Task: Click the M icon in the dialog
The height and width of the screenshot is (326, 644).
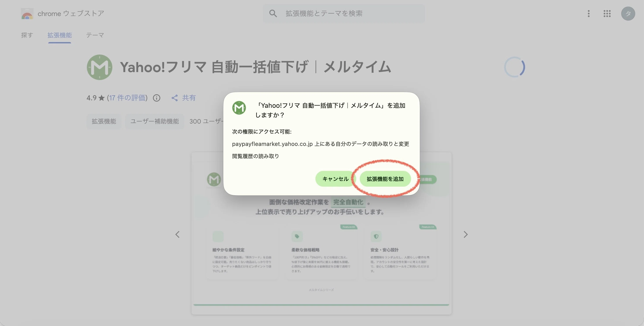Action: (x=239, y=108)
